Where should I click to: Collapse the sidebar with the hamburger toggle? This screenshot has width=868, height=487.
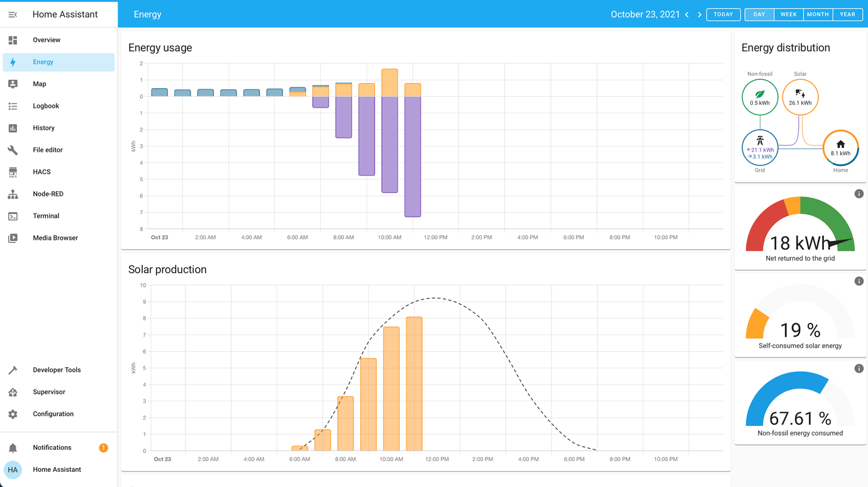pyautogui.click(x=13, y=14)
